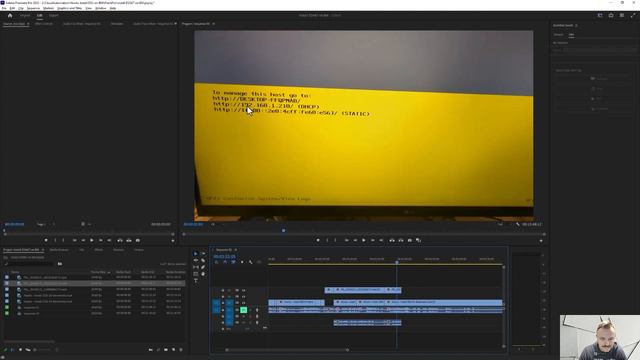Toggle the insert-as-nests button in timeline
Viewport: 640px width, 360px height.
[216, 262]
